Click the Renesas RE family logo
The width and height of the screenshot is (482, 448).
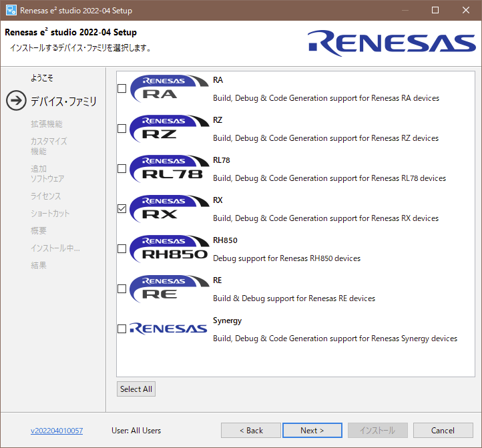pos(170,289)
